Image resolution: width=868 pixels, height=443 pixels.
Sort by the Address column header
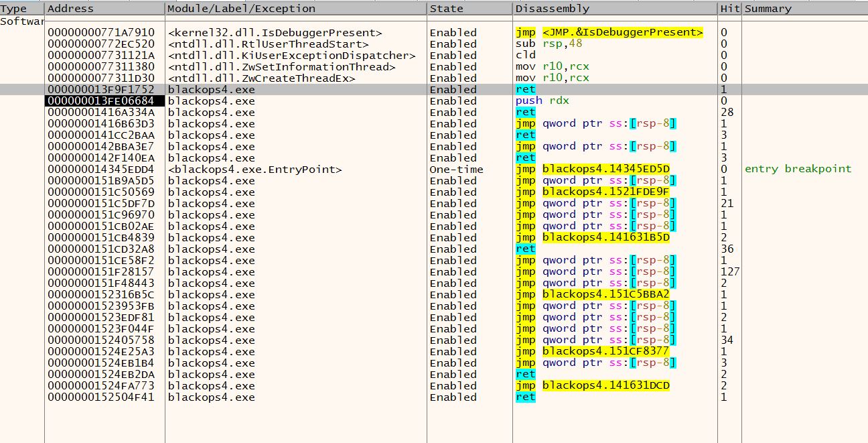104,9
